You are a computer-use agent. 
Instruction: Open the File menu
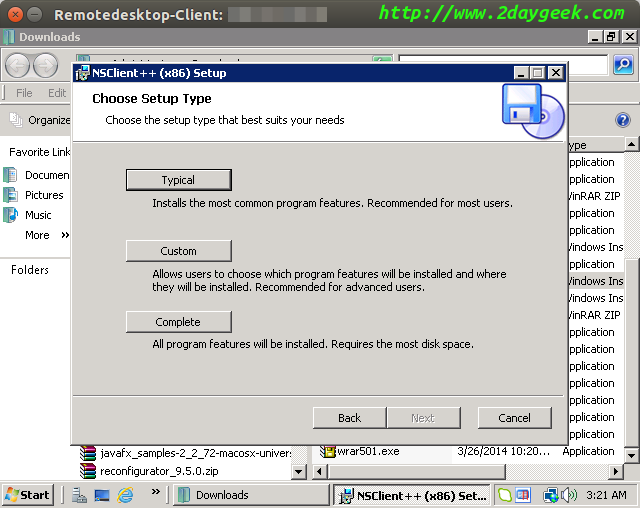click(24, 93)
